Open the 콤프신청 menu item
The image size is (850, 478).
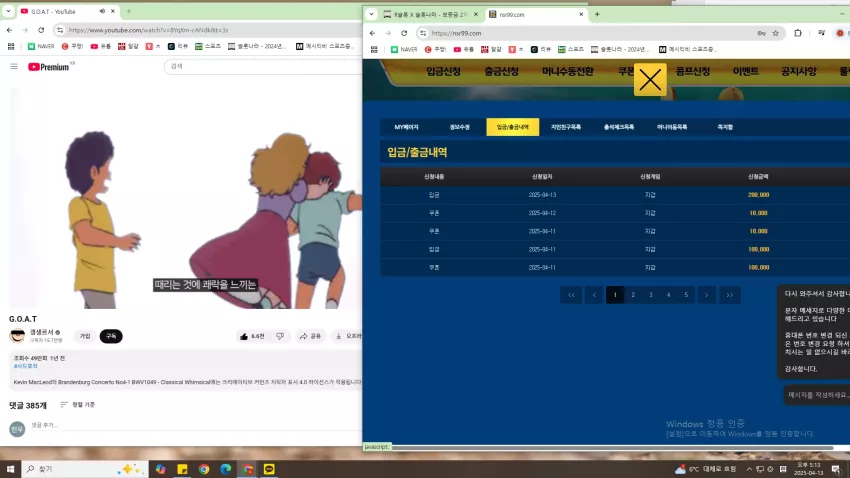[693, 72]
